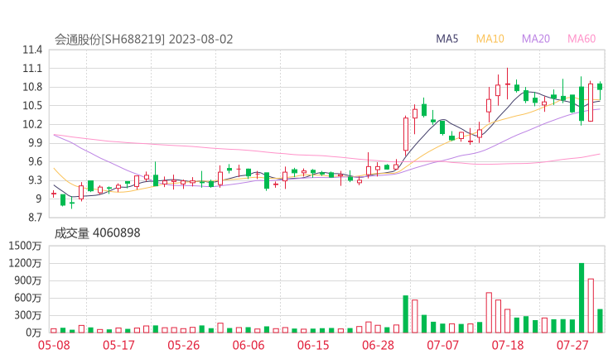The image size is (613, 364).
Task: Click the MA20 legend label
Action: (x=536, y=39)
